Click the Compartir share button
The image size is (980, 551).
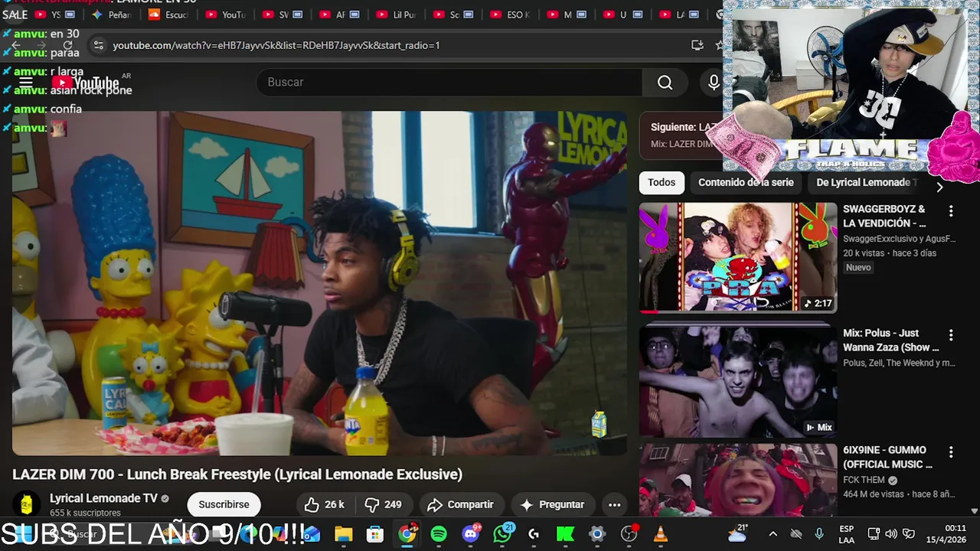click(x=461, y=504)
